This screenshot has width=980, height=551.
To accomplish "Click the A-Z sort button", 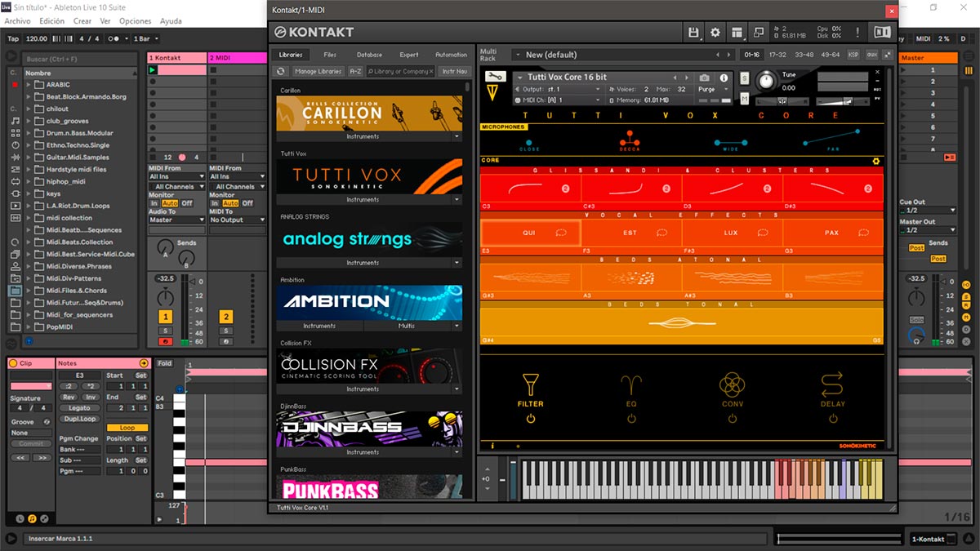I will click(355, 72).
